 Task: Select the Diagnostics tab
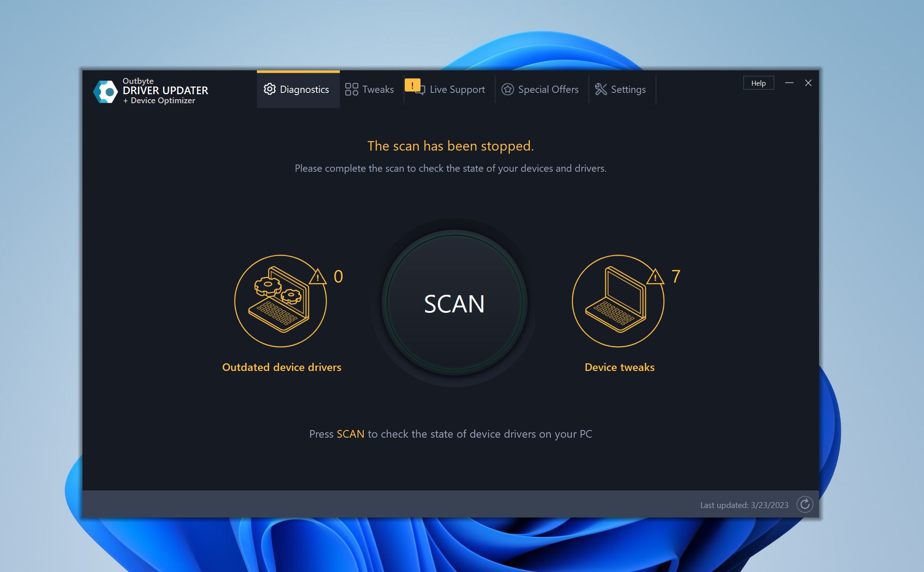(296, 88)
